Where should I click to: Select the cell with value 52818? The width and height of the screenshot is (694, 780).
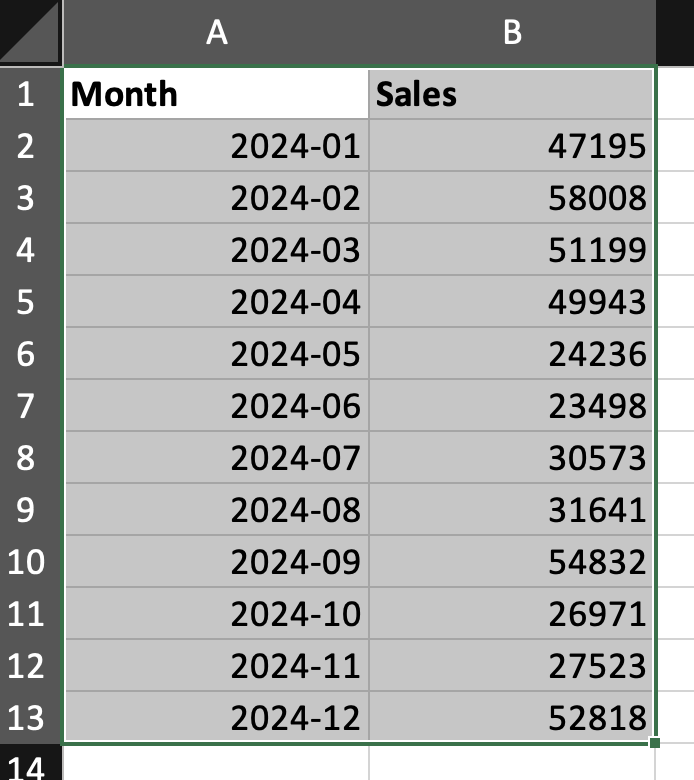[512, 718]
